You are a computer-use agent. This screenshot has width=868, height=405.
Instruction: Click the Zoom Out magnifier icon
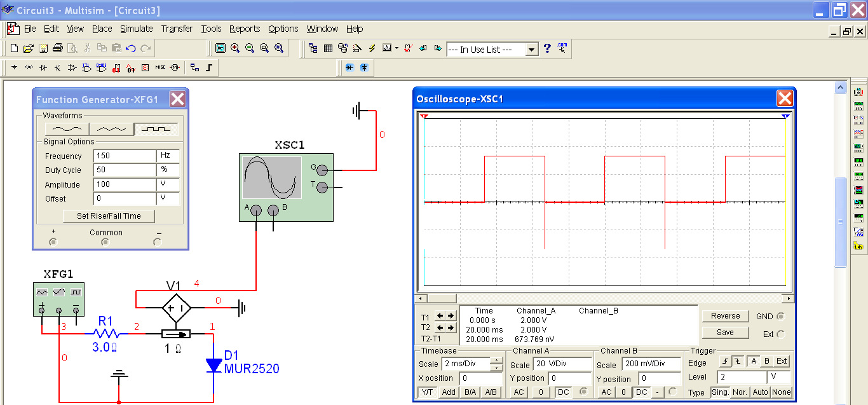click(250, 48)
